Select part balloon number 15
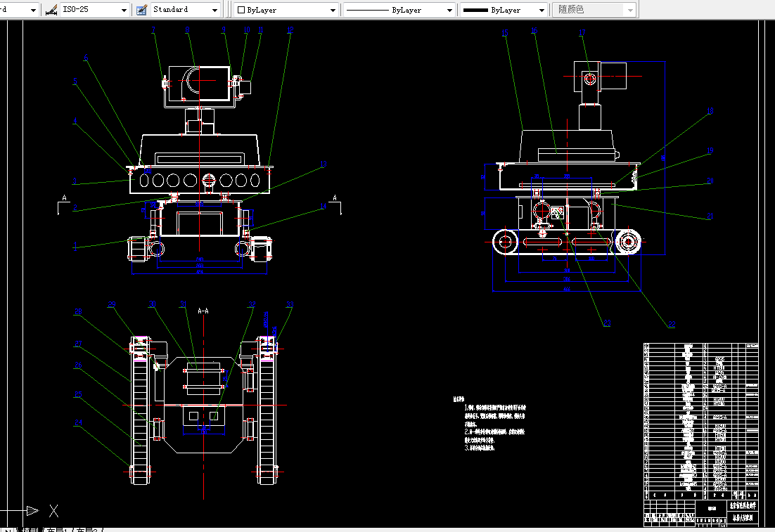 coord(505,32)
